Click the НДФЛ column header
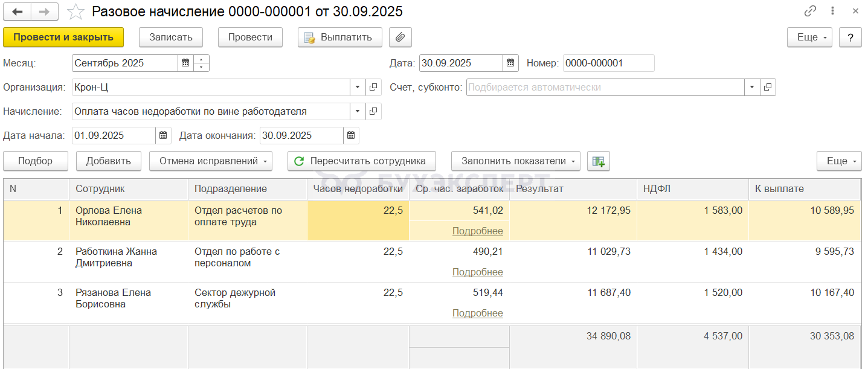 (x=693, y=189)
